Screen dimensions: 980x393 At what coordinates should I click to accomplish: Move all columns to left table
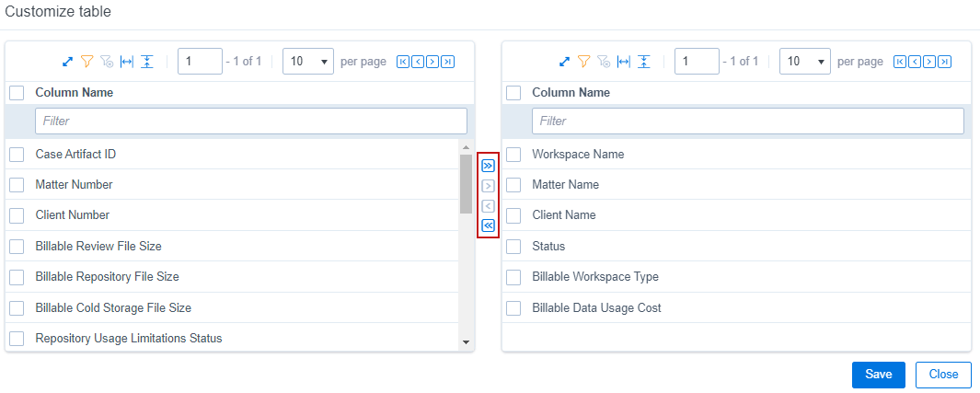[x=488, y=225]
